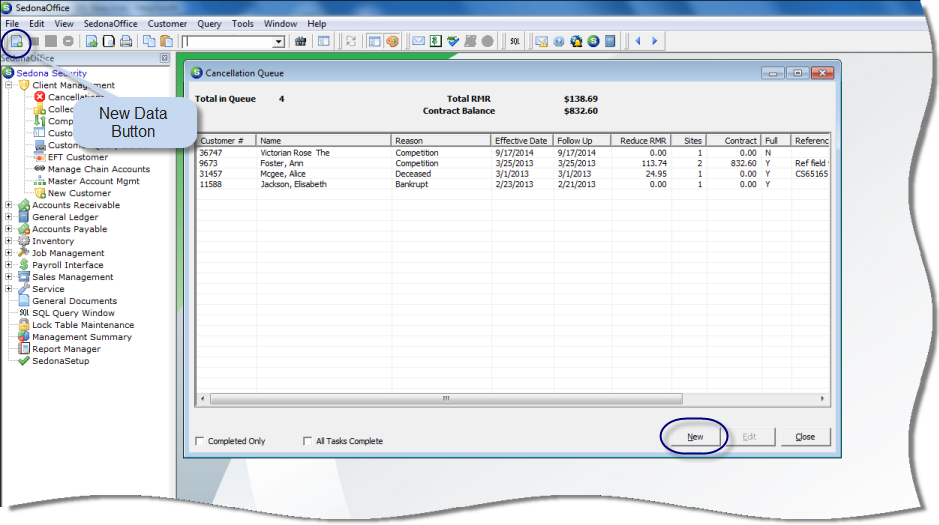Click the color palette icon

pos(392,41)
